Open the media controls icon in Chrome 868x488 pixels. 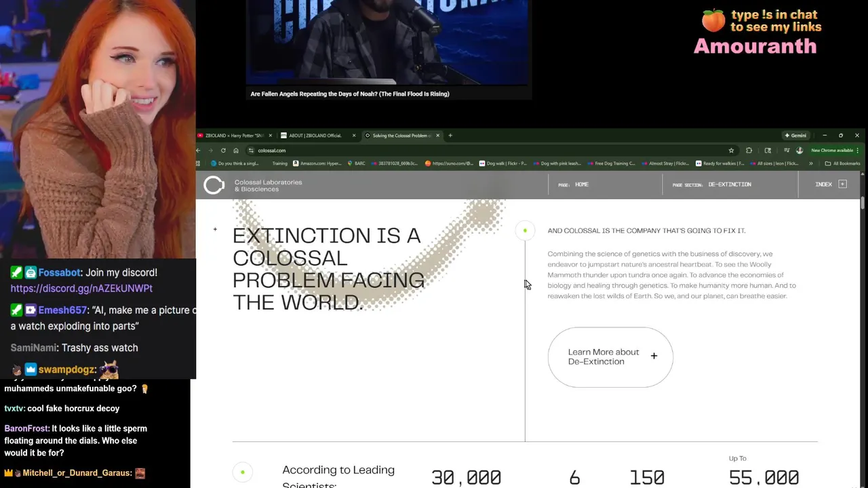786,150
